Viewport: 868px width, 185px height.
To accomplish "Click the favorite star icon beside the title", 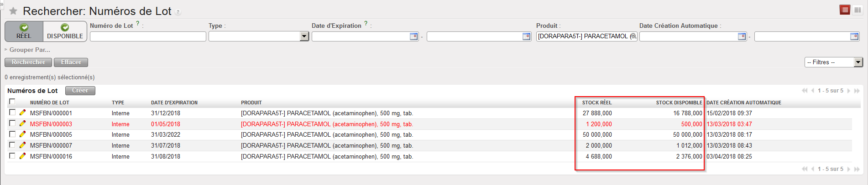I will coord(13,11).
